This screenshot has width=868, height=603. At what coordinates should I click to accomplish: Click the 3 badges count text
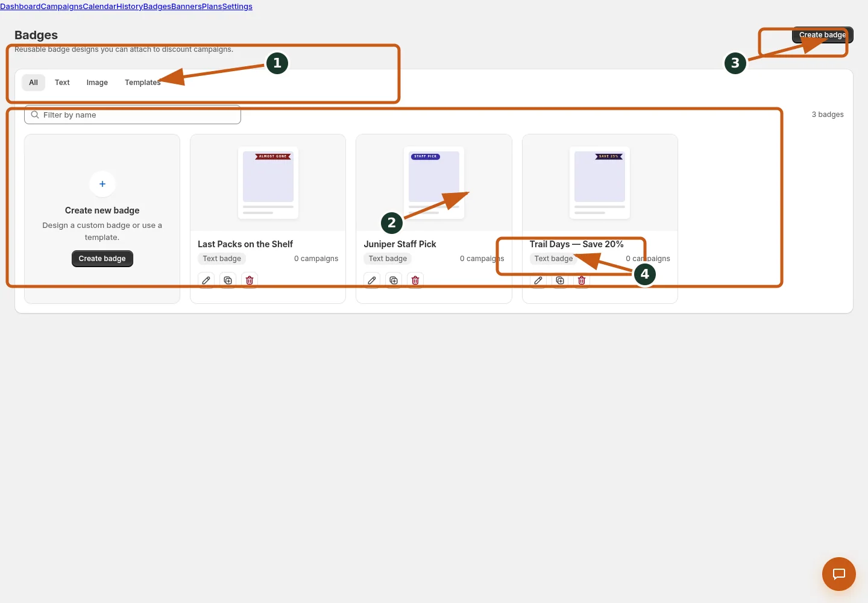pos(828,115)
